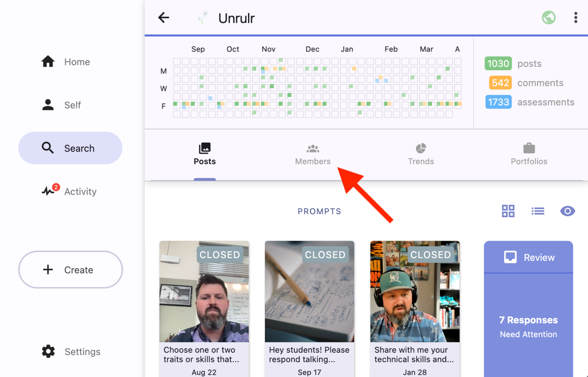Click the back arrow icon
Screen dimensions: 588x377
coord(164,18)
